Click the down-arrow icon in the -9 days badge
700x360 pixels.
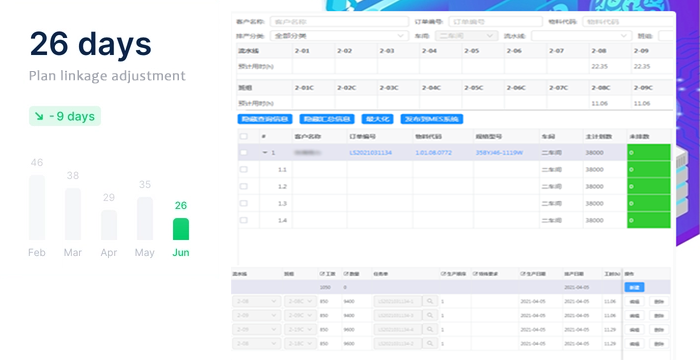(x=39, y=117)
